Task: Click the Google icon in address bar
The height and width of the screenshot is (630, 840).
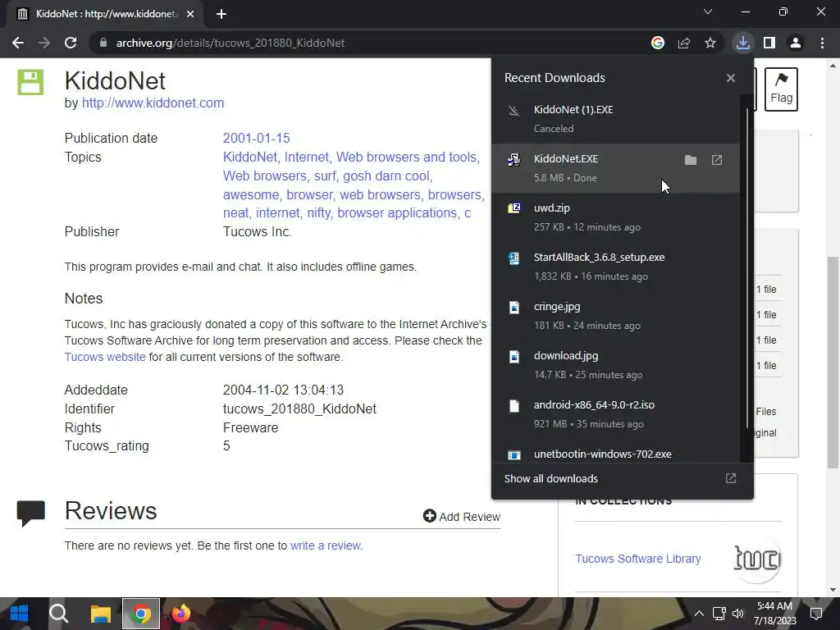Action: coord(658,43)
